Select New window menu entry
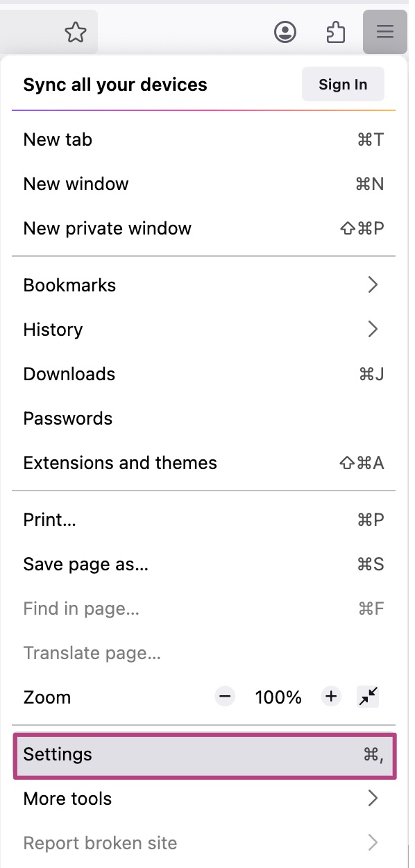This screenshot has height=868, width=415. [204, 184]
